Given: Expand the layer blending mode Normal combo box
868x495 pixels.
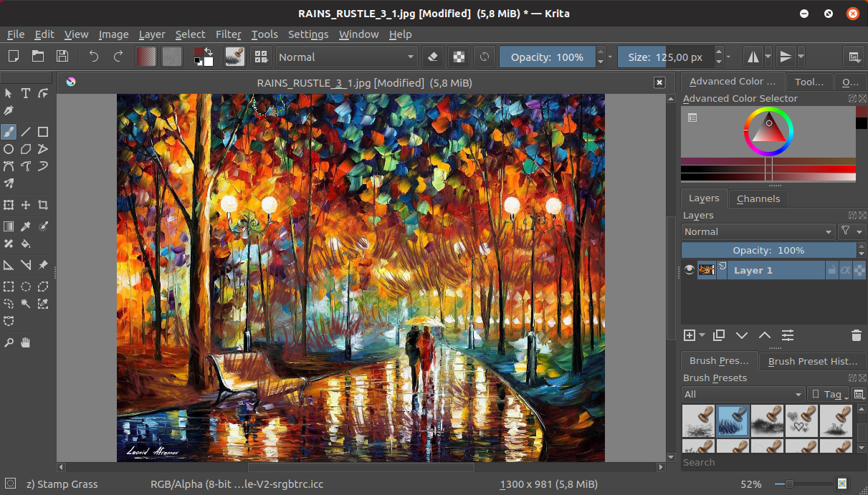Looking at the screenshot, I should click(x=758, y=231).
